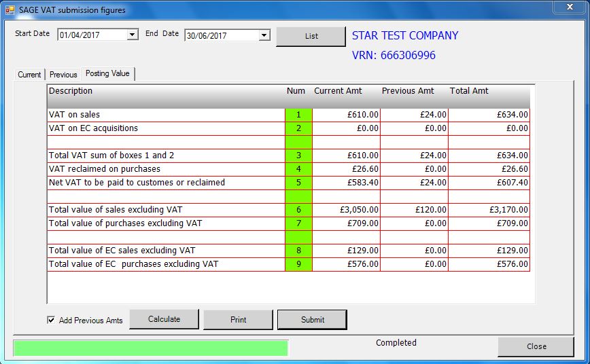The height and width of the screenshot is (364, 590).
Task: Click the List button
Action: [311, 36]
